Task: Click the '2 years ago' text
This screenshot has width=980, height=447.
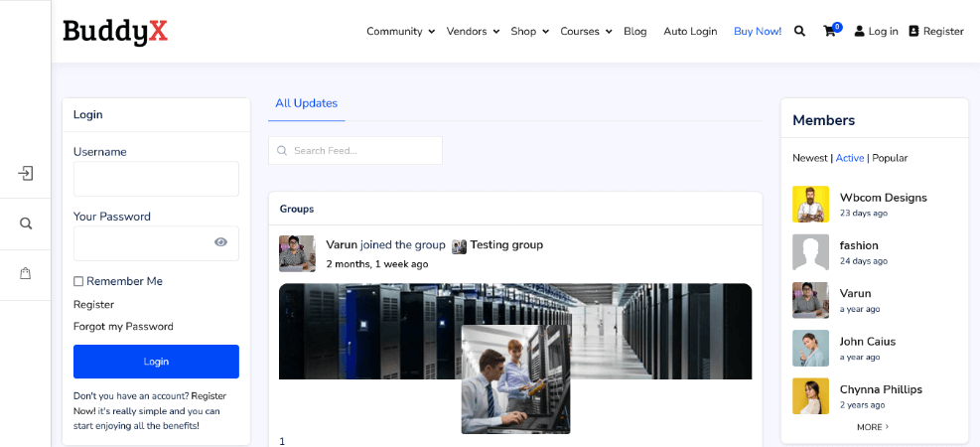Action: click(x=862, y=405)
